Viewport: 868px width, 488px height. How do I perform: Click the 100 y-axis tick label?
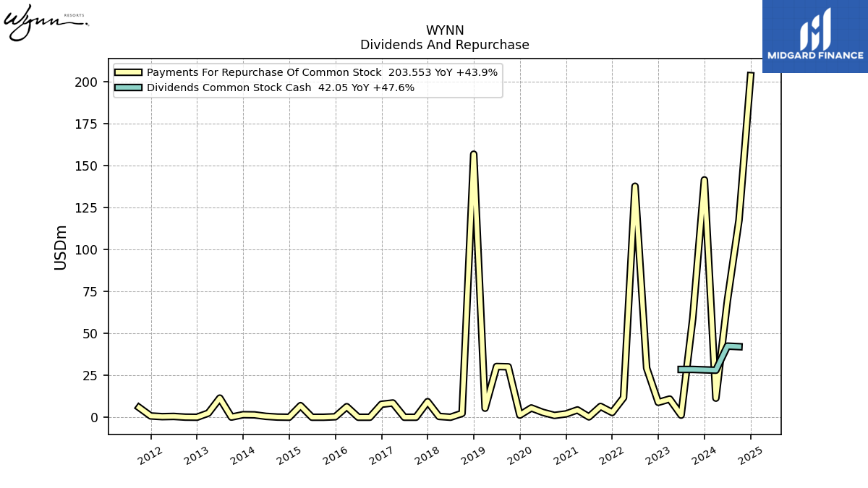87,249
